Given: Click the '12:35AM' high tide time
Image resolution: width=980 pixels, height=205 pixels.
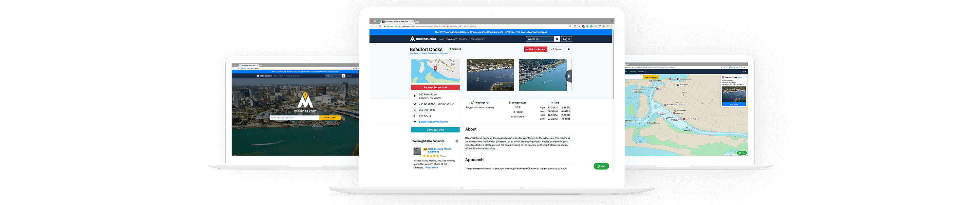Looking at the screenshot, I should (552, 108).
